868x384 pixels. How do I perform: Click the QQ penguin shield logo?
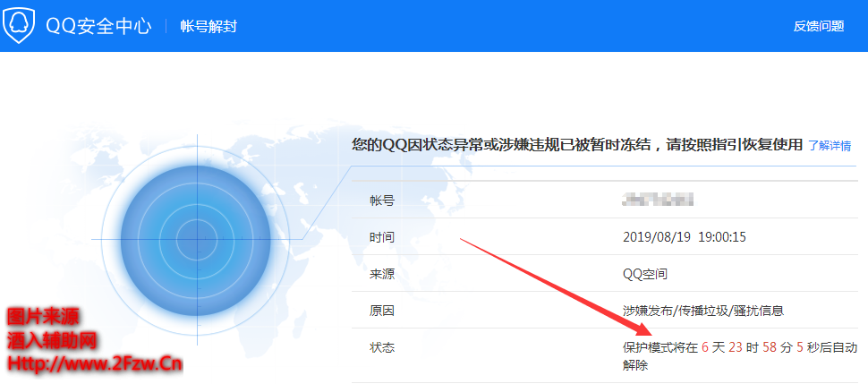(18, 26)
